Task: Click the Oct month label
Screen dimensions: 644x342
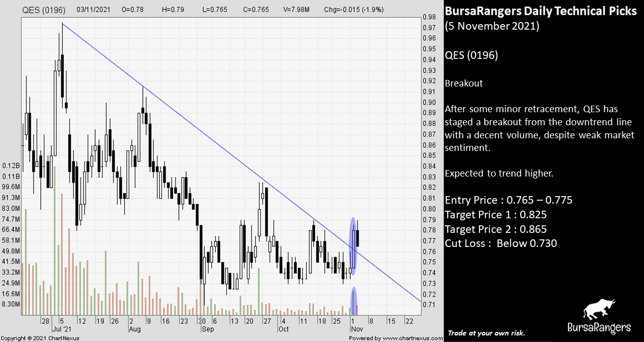Action: (x=284, y=329)
